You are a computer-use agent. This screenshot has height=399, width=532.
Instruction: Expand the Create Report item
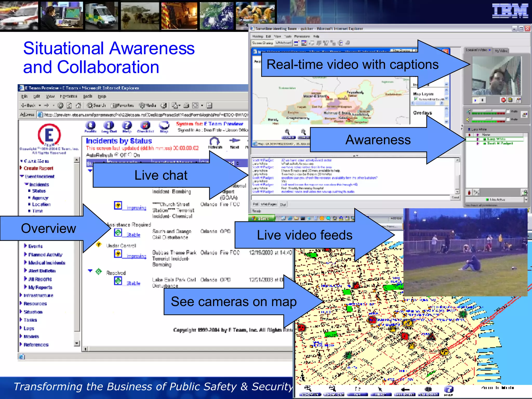[x=21, y=168]
